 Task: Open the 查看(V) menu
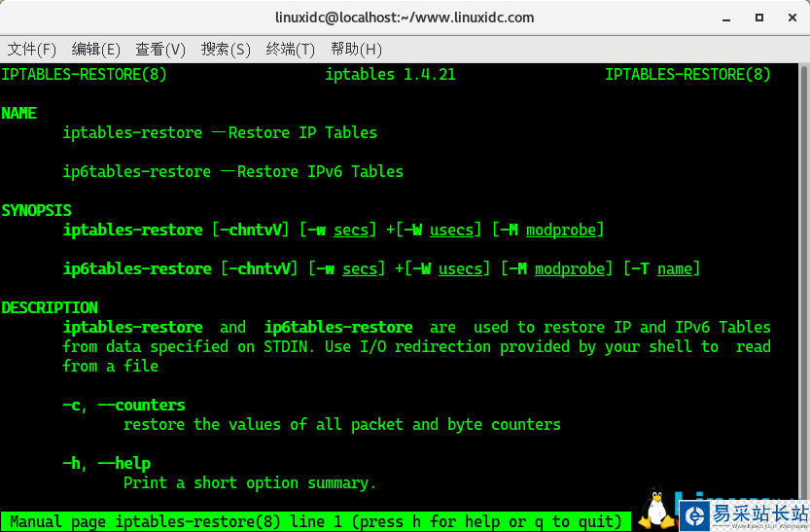(160, 49)
